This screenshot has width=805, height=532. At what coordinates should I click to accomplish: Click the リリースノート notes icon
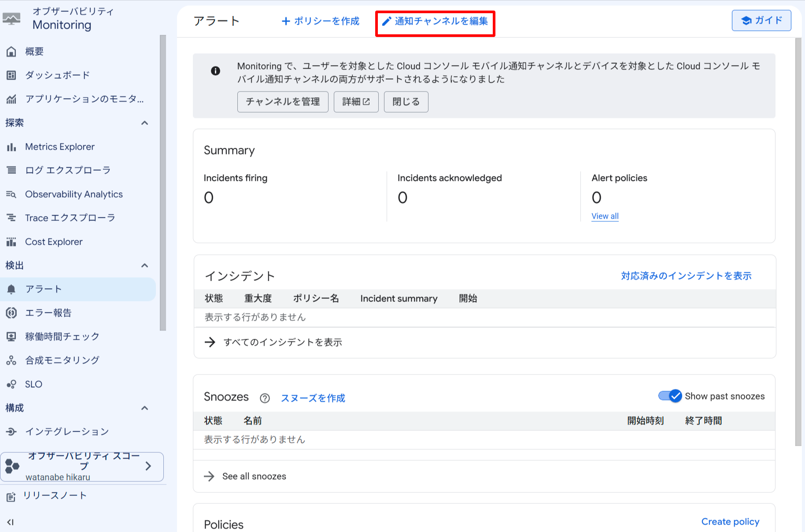tap(11, 497)
